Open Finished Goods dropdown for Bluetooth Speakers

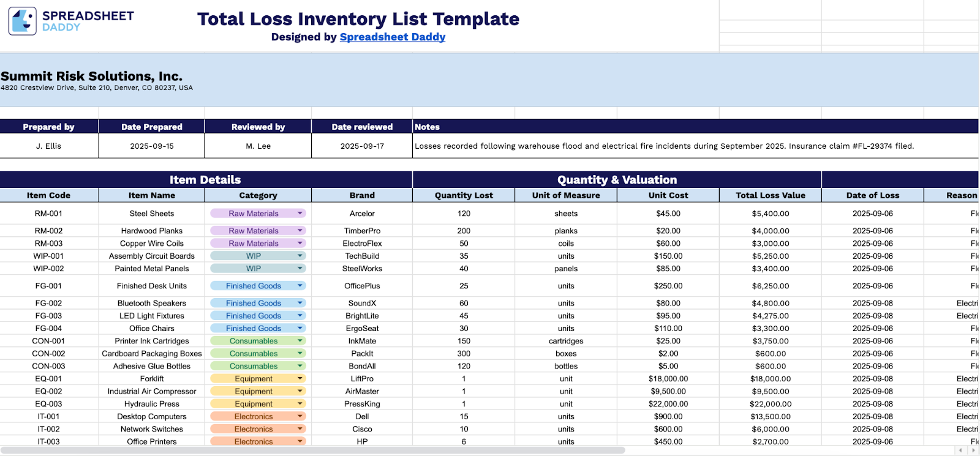(300, 303)
